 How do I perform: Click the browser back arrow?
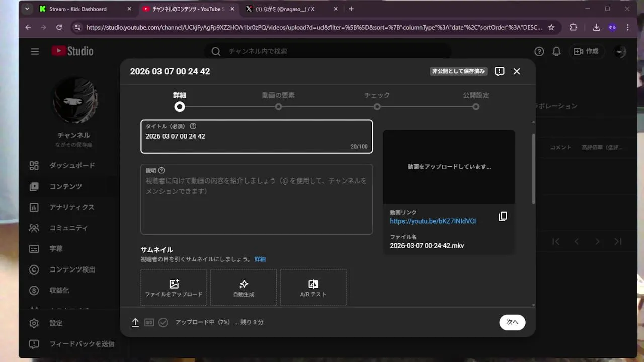point(28,28)
